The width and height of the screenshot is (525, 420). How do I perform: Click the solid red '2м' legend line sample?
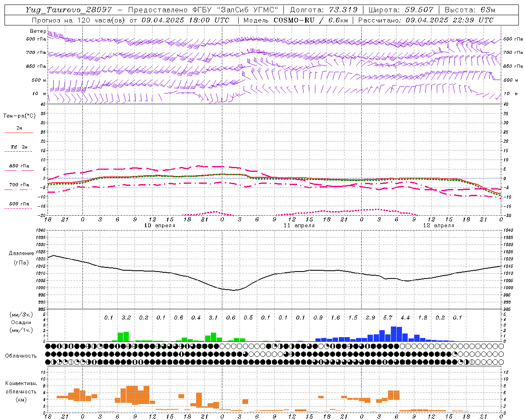pos(19,133)
